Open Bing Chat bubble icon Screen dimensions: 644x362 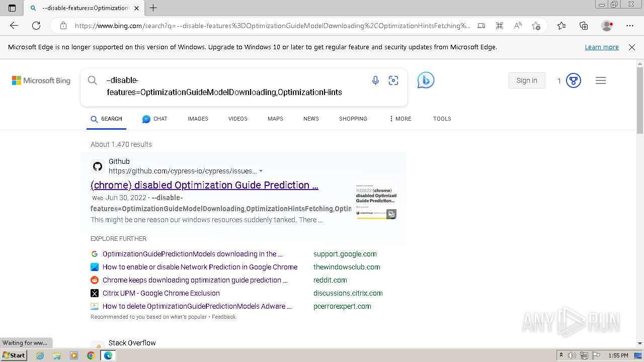coord(426,80)
